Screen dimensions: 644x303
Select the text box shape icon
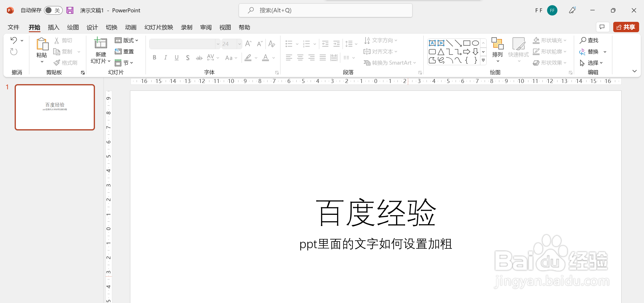432,43
